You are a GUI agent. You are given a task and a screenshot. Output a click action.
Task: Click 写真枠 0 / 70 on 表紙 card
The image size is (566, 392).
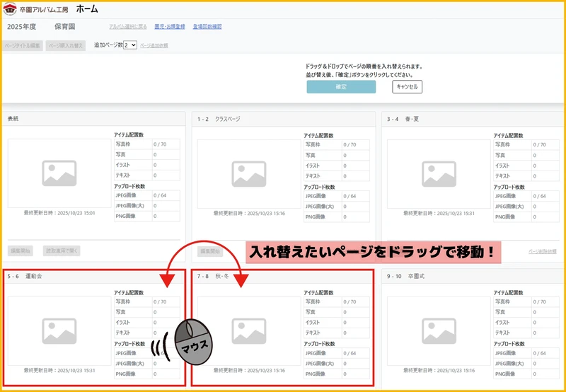coord(147,144)
